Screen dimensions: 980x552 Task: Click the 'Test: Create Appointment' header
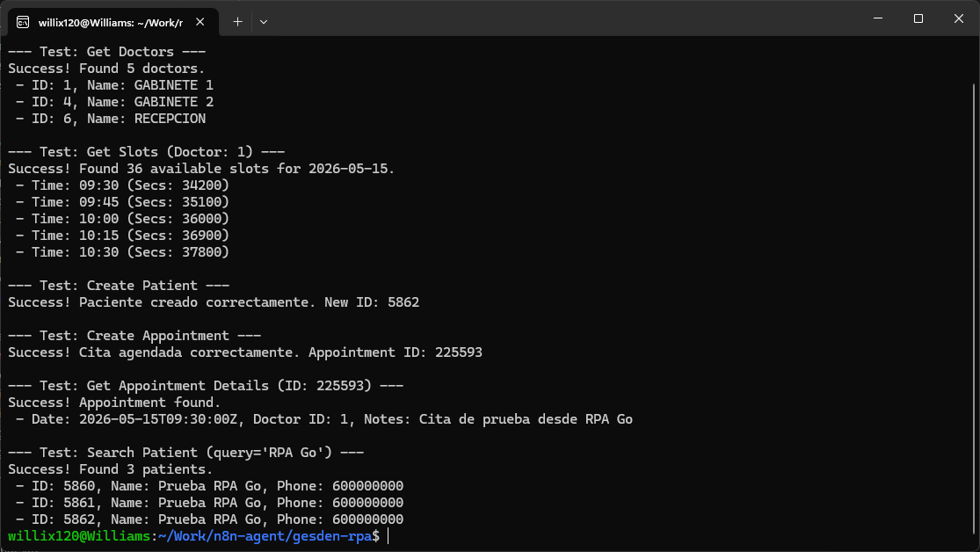[134, 336]
